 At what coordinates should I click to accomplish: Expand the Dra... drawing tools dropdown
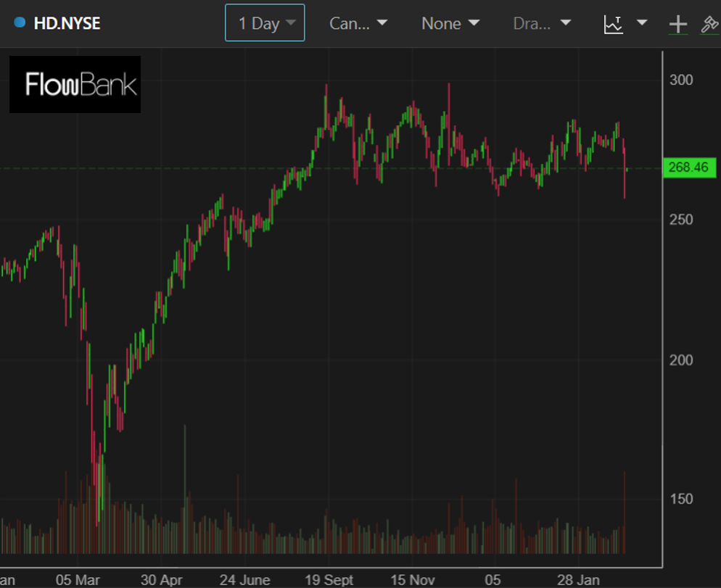coord(542,23)
